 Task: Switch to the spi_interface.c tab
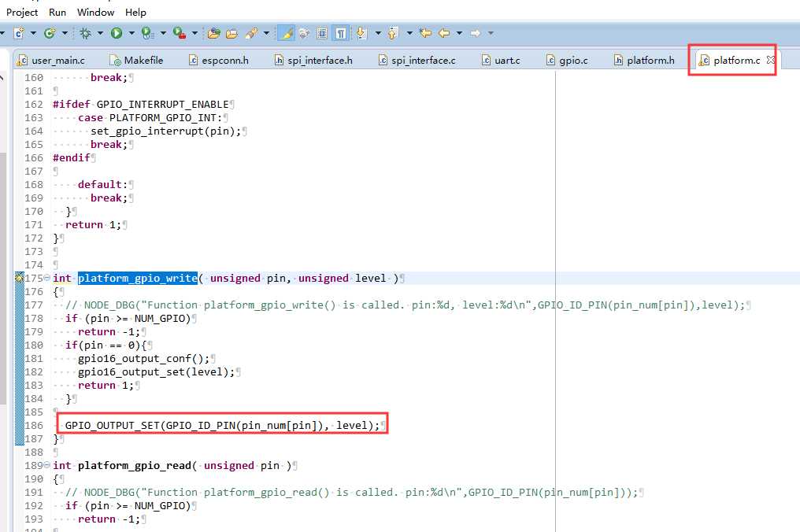point(417,61)
